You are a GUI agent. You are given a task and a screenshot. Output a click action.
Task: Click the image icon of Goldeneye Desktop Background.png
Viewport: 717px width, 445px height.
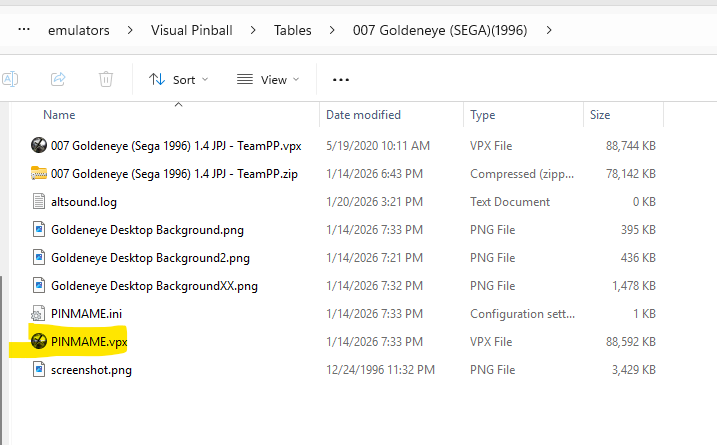click(x=39, y=229)
